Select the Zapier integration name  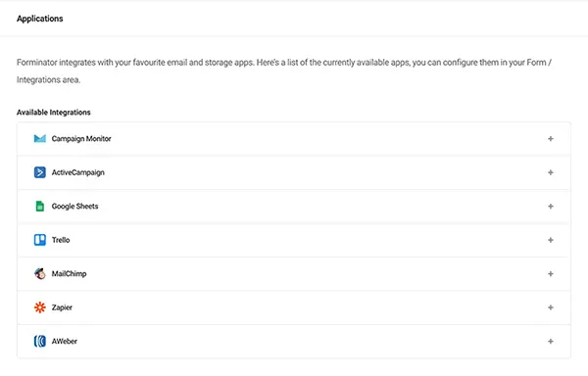[62, 307]
